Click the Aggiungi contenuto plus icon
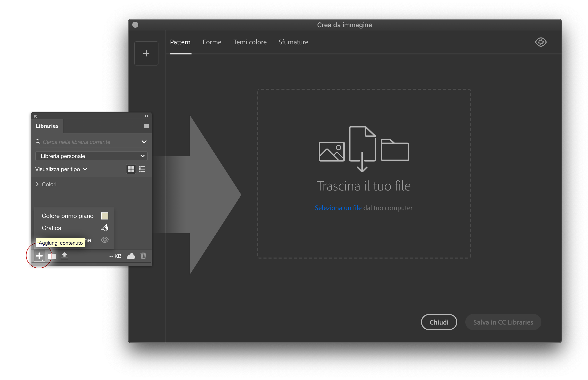The height and width of the screenshot is (380, 588). click(x=39, y=256)
